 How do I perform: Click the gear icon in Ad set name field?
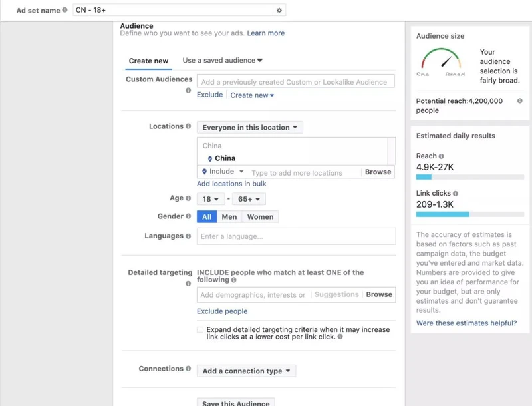coord(279,10)
